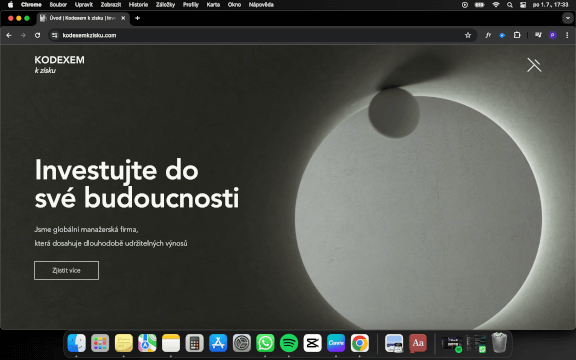Open a new tab with plus button
576x360 pixels.
coord(137,18)
